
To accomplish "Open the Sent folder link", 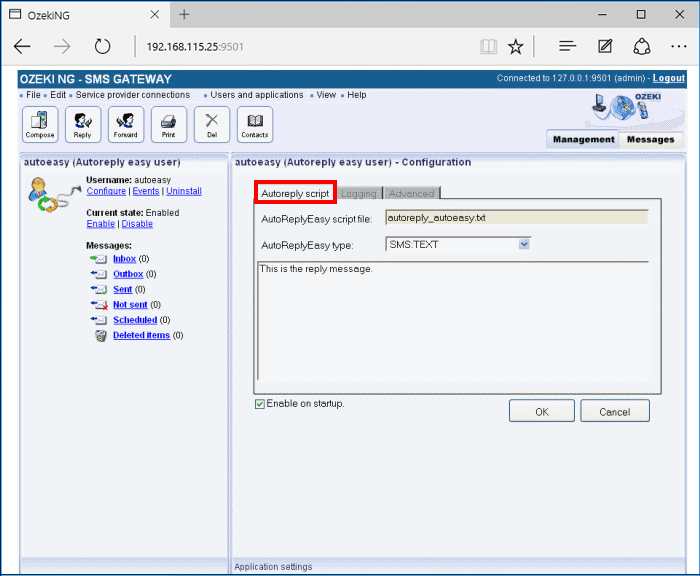I will pos(122,289).
